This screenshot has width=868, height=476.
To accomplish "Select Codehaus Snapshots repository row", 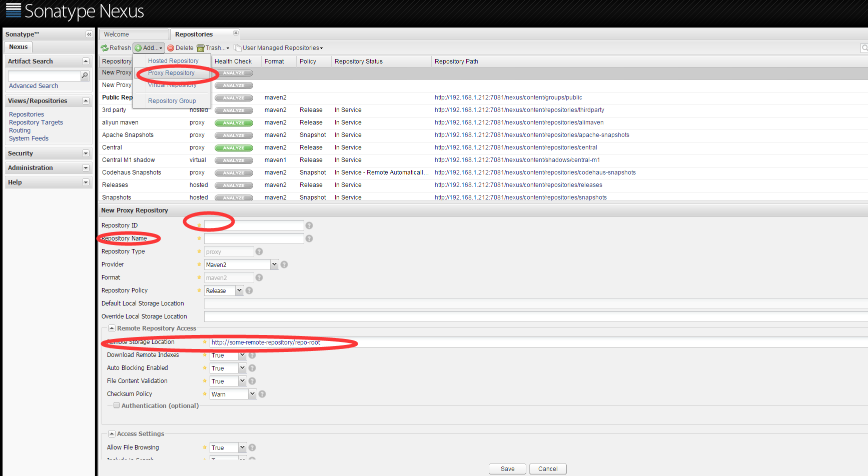I will click(x=483, y=172).
